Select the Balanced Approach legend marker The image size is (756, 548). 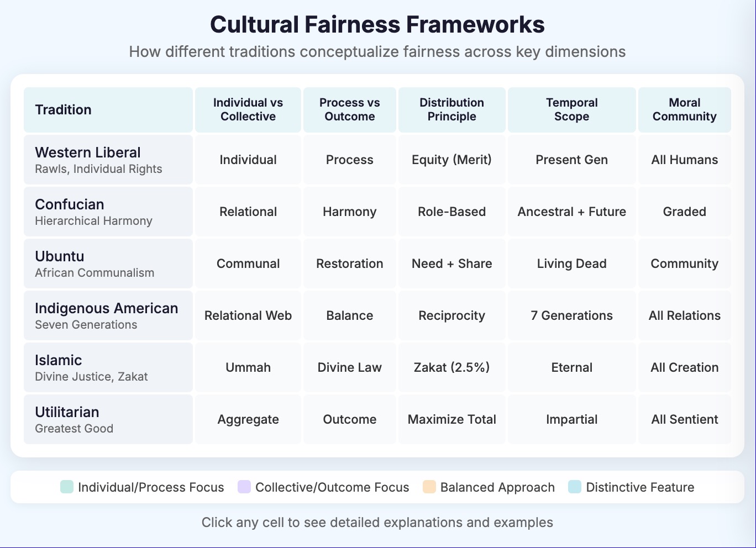point(428,487)
